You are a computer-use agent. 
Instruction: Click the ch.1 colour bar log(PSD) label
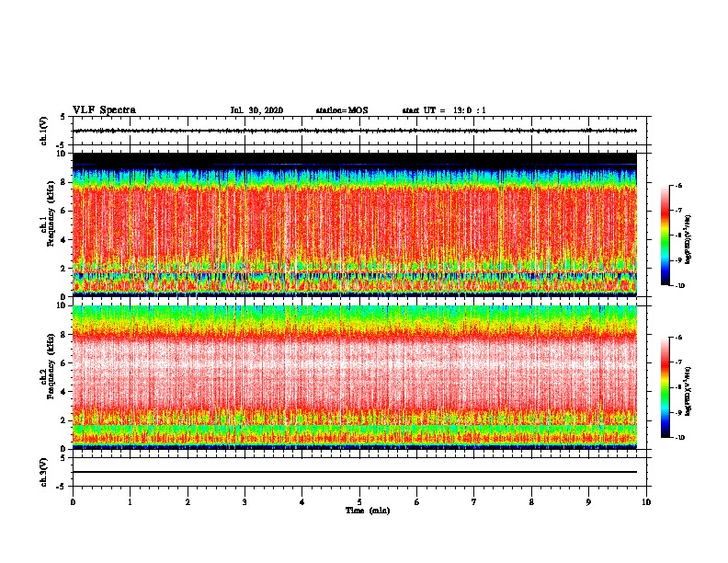click(688, 239)
